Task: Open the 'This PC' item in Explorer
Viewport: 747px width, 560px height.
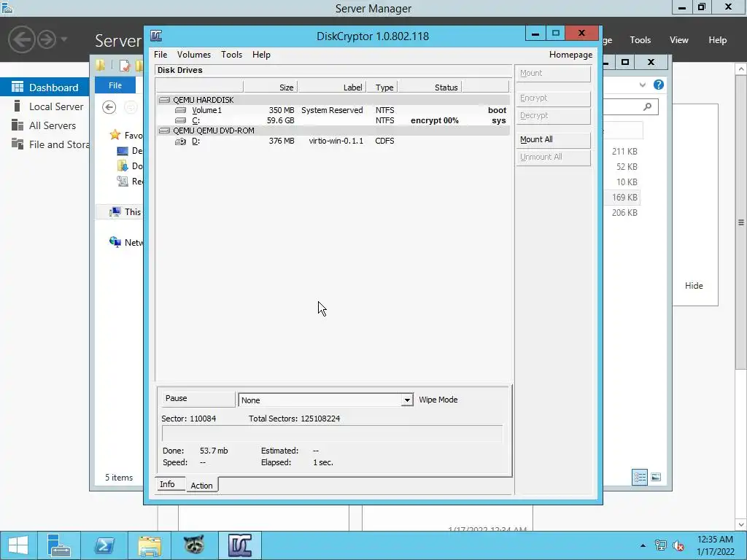Action: click(x=120, y=212)
